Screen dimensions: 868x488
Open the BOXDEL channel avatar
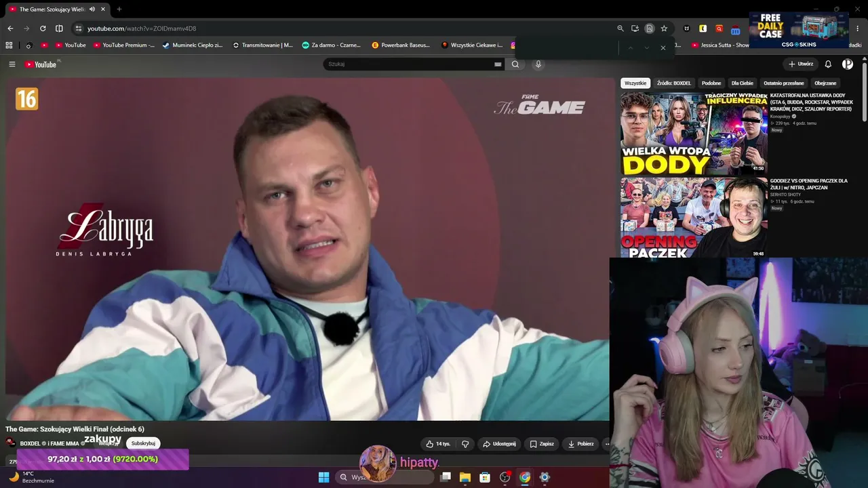click(11, 443)
